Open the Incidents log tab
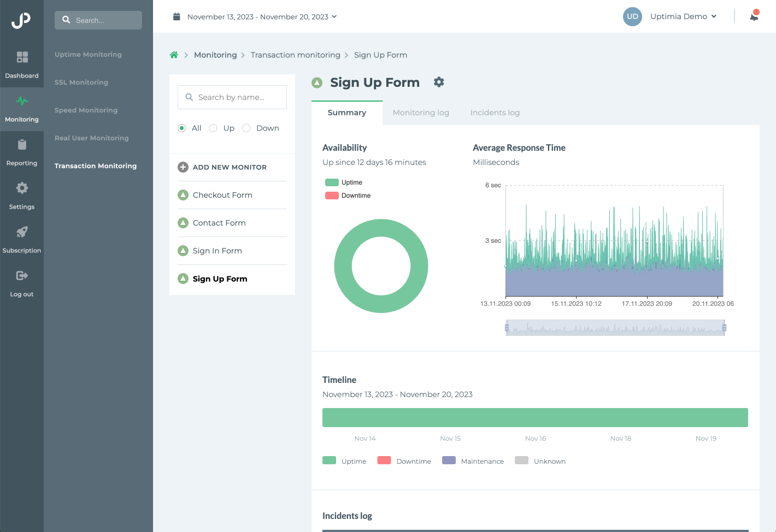The width and height of the screenshot is (776, 532). point(495,113)
